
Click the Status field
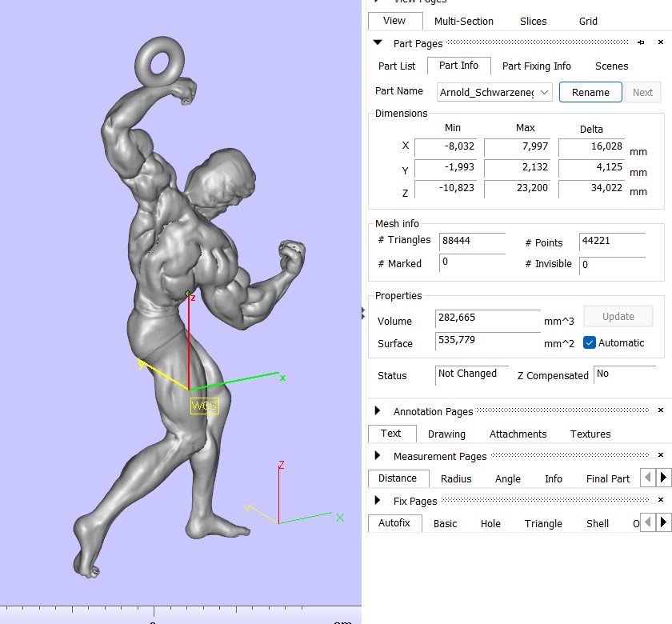point(472,375)
